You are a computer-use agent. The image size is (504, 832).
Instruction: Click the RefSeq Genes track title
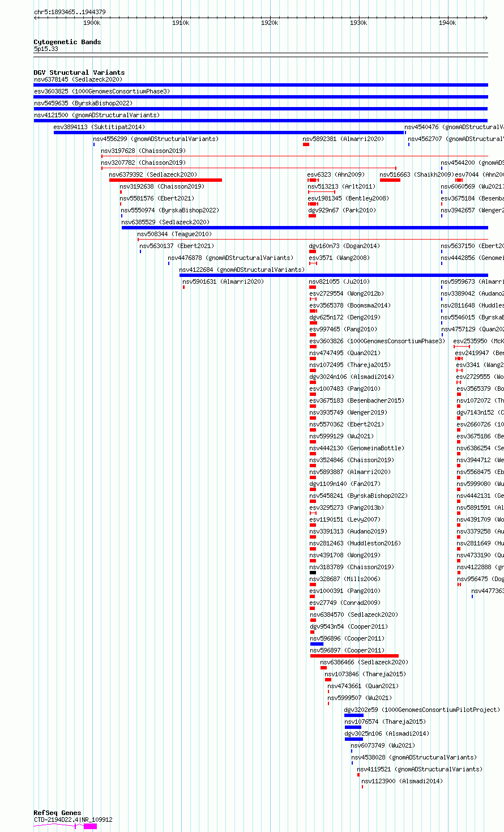[x=57, y=813]
